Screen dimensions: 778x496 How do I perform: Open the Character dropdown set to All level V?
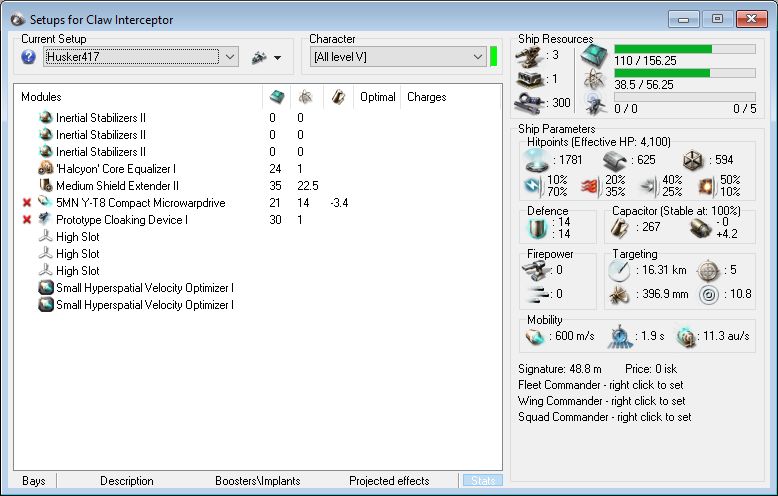tap(397, 57)
